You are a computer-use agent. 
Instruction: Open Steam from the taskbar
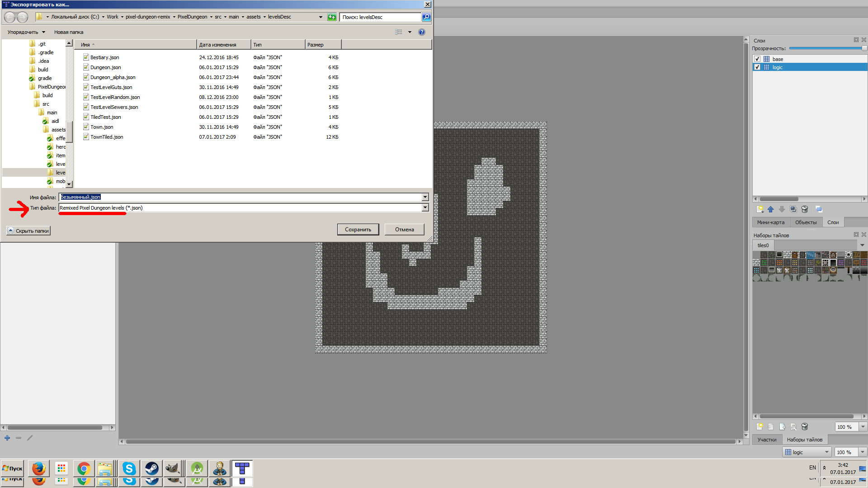click(x=151, y=469)
